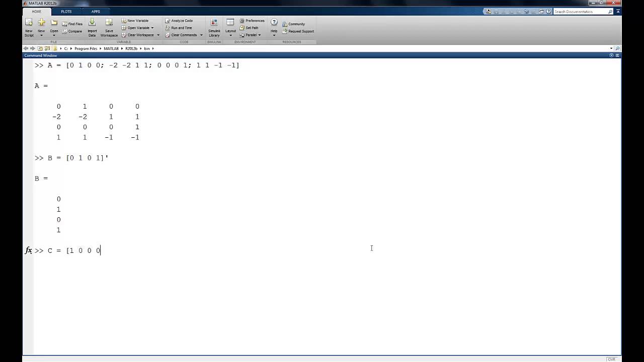The height and width of the screenshot is (362, 644).
Task: Click the switch windows quick access icon
Action: click(541, 12)
